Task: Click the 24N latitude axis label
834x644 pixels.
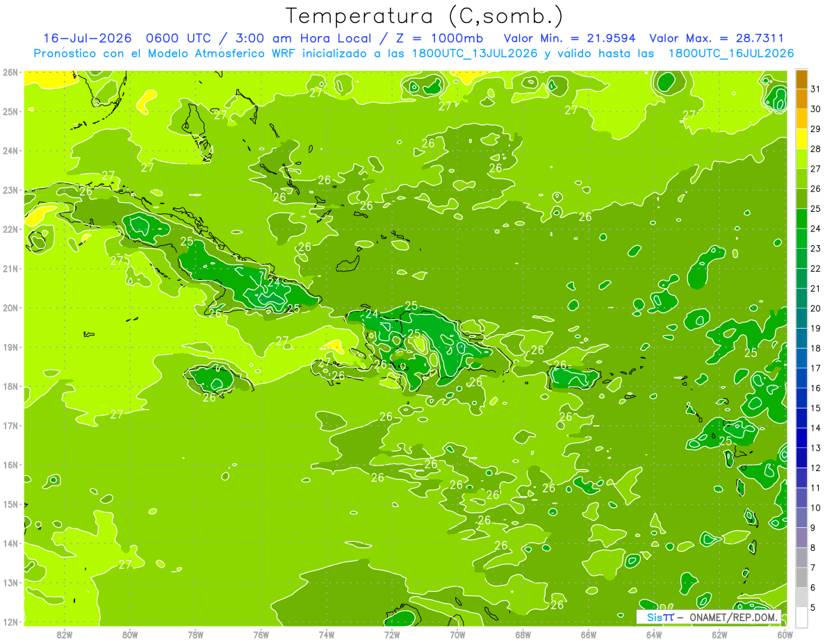Action: 10,151
